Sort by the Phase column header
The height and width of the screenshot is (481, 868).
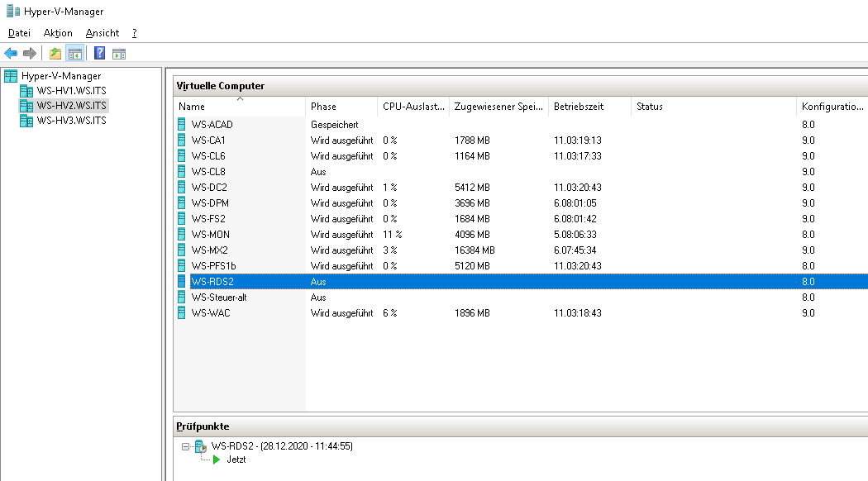pos(341,107)
